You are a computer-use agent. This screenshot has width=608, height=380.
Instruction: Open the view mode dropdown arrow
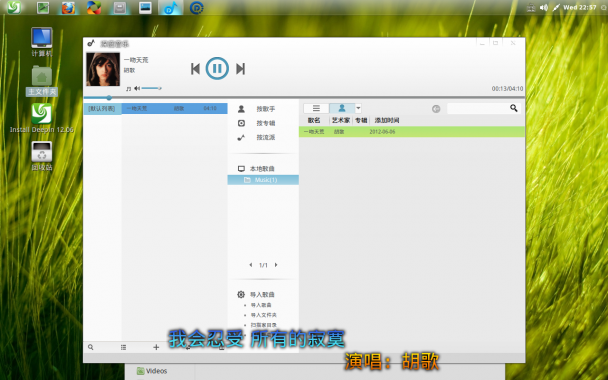tap(358, 108)
